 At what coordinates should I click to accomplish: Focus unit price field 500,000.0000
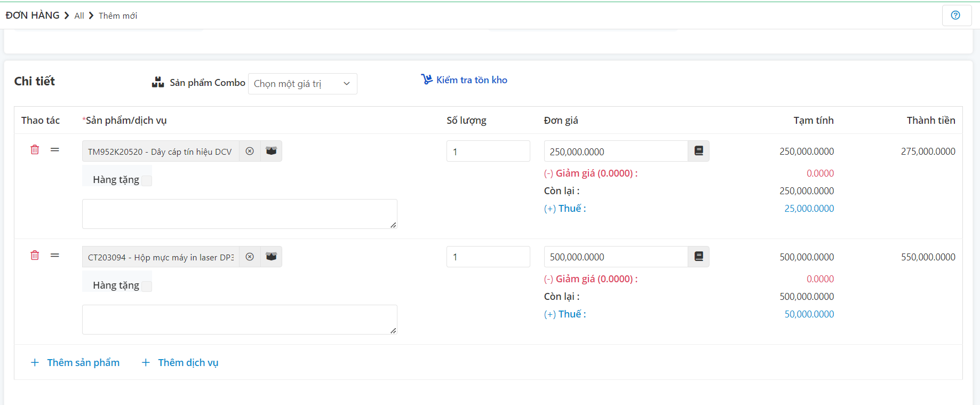click(x=616, y=257)
